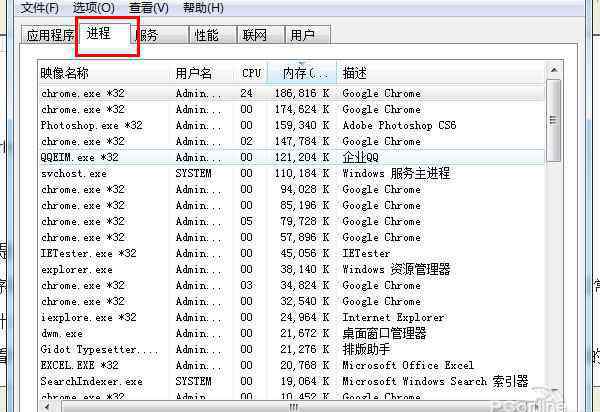Sort by 用户名 column header
This screenshot has width=600, height=412.
[x=202, y=73]
